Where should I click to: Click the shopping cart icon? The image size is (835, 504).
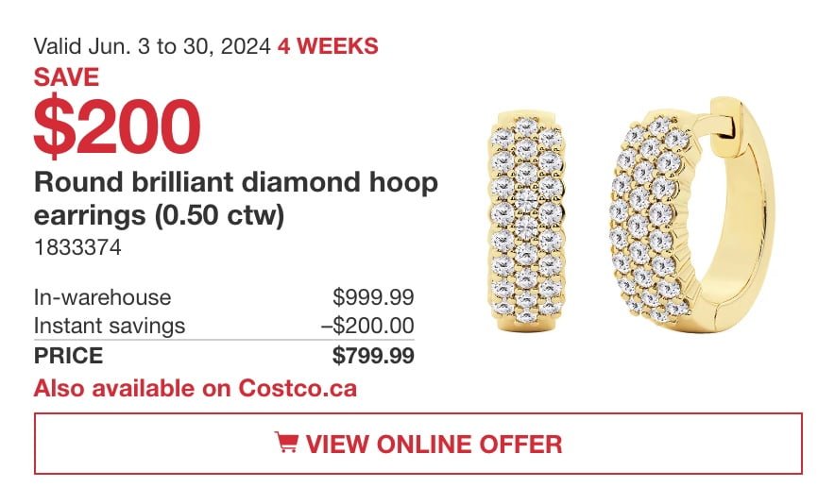[x=286, y=443]
